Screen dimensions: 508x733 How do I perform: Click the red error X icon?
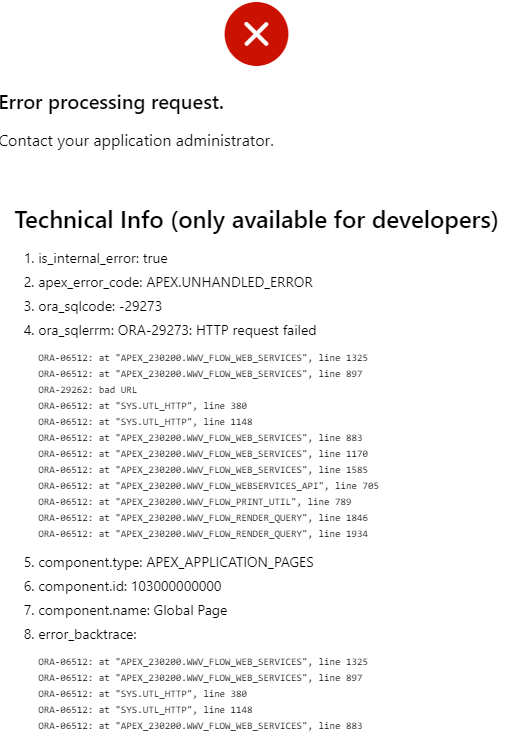click(x=256, y=34)
